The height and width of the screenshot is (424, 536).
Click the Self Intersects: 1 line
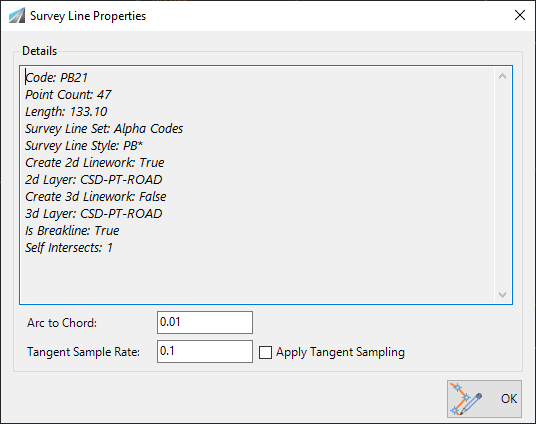[69, 248]
